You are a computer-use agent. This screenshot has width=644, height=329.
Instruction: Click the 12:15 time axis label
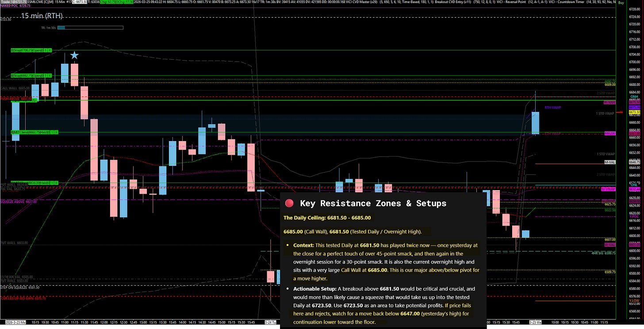coord(114,323)
